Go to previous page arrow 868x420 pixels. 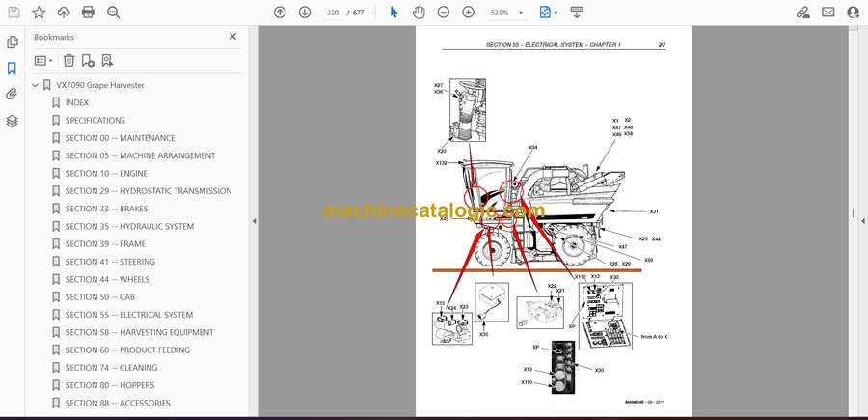point(280,13)
